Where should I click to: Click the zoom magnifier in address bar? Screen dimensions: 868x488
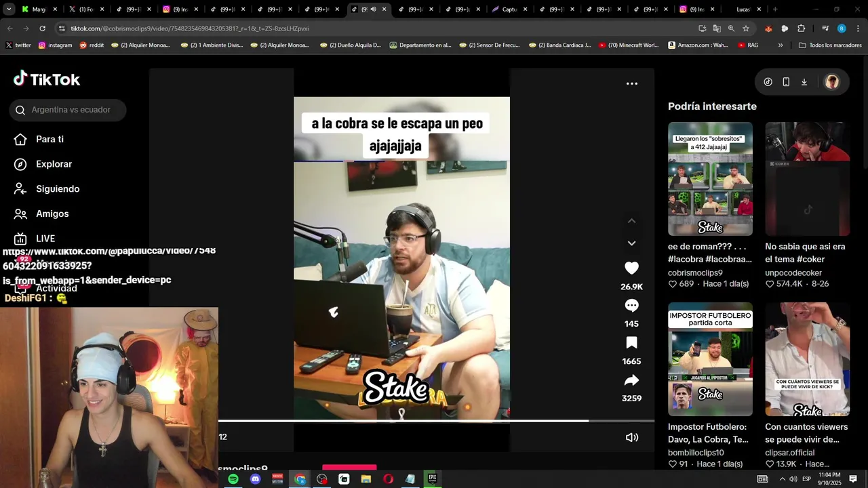click(x=731, y=28)
